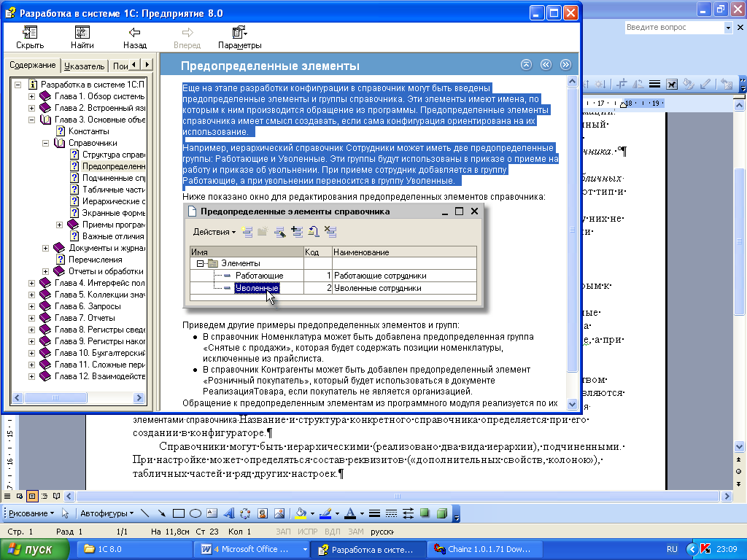Jump to topic start with circled up-arrow icon
Image resolution: width=747 pixels, height=560 pixels.
tap(526, 65)
